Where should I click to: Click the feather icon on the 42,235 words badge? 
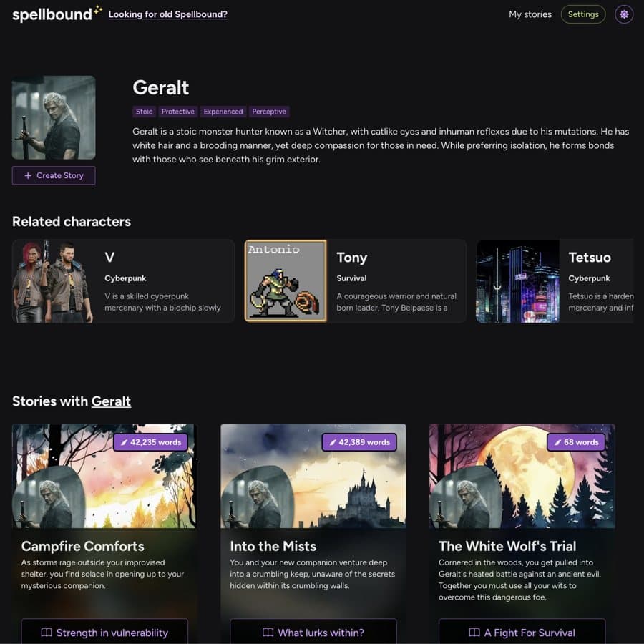tap(124, 442)
